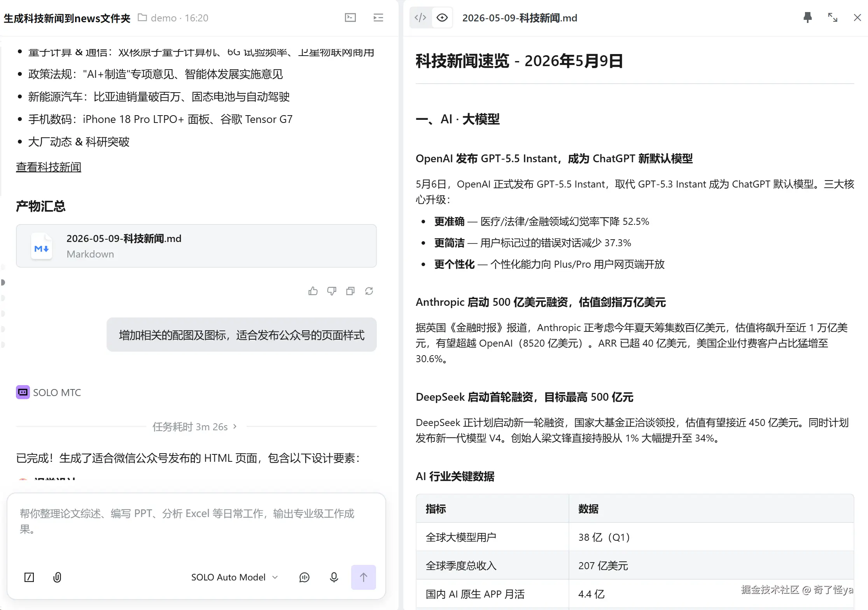The image size is (868, 610).
Task: Click the 新能源汽车 bullet line
Action: point(159,96)
